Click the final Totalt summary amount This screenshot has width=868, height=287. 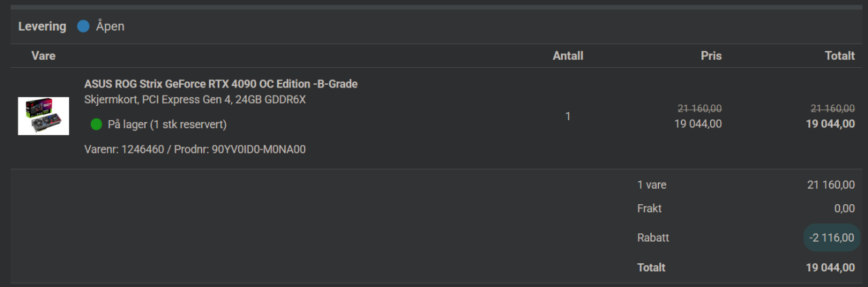click(x=830, y=267)
